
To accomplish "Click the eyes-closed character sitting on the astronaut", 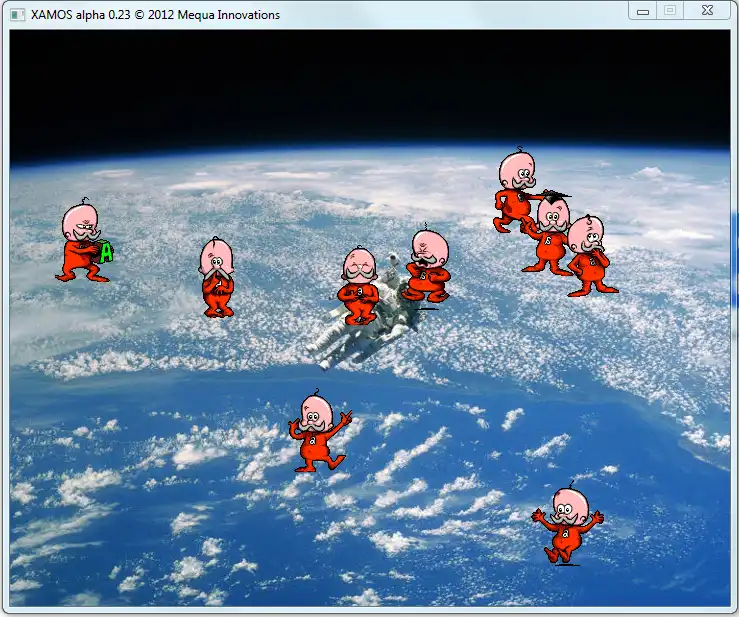I will tap(359, 286).
